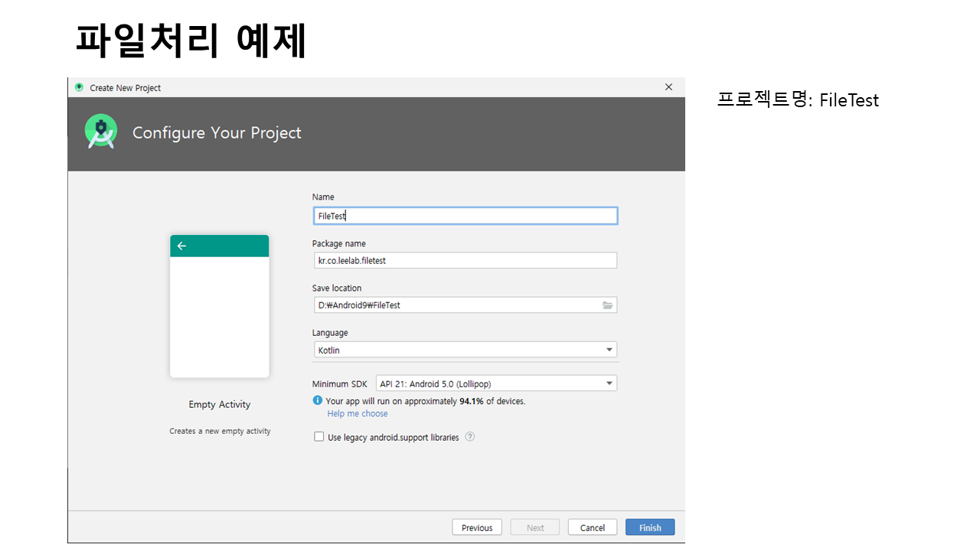This screenshot has width=980, height=551.
Task: Enable Use legacy android.support libraries checkbox
Action: (x=319, y=437)
